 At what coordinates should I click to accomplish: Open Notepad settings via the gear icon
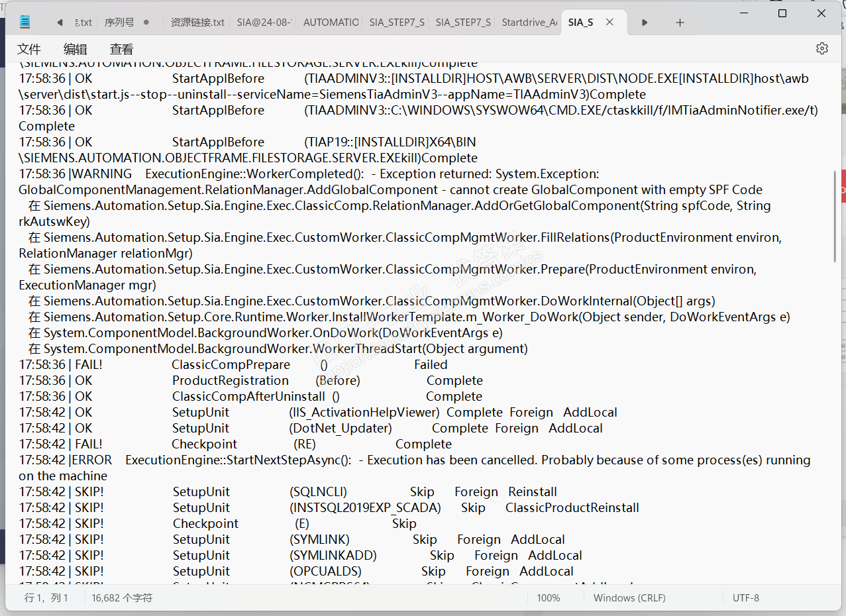pyautogui.click(x=822, y=48)
